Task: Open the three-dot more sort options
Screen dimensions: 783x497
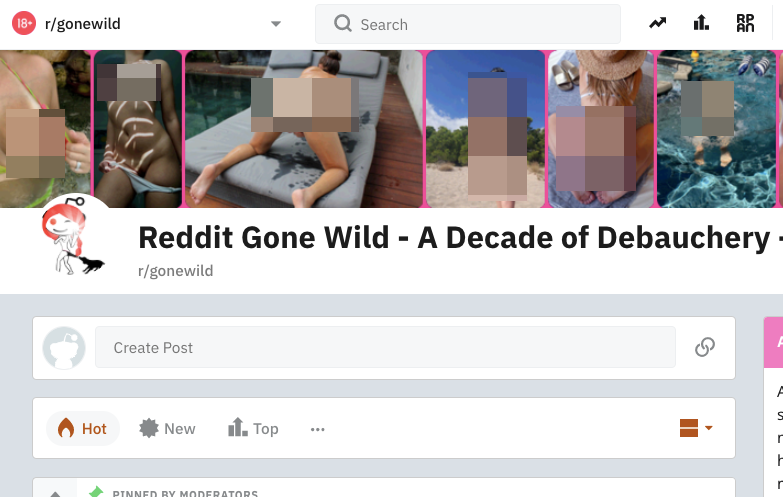Action: point(318,429)
